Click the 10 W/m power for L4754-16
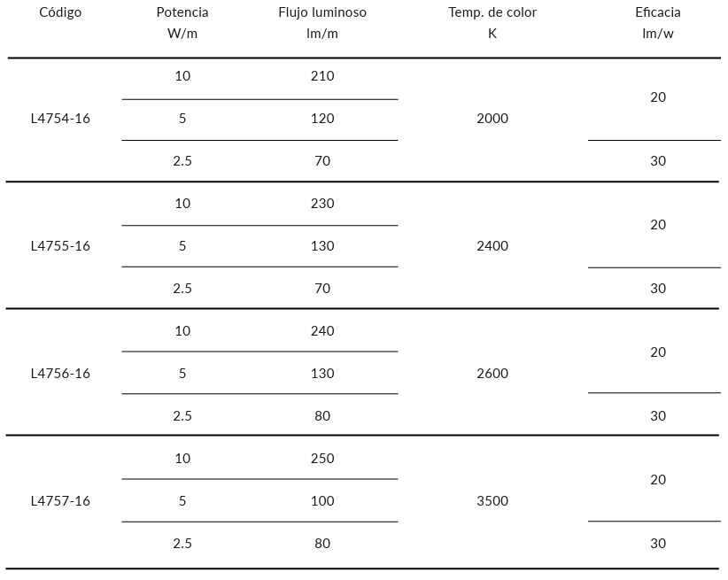Image resolution: width=728 pixels, height=580 pixels. [x=182, y=76]
